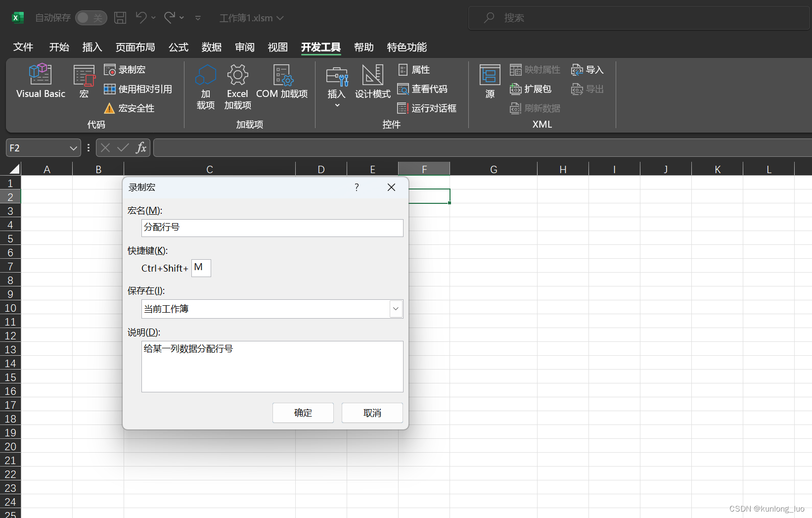This screenshot has height=518, width=812.
Task: Click 扩展包 expansion packs
Action: point(531,89)
